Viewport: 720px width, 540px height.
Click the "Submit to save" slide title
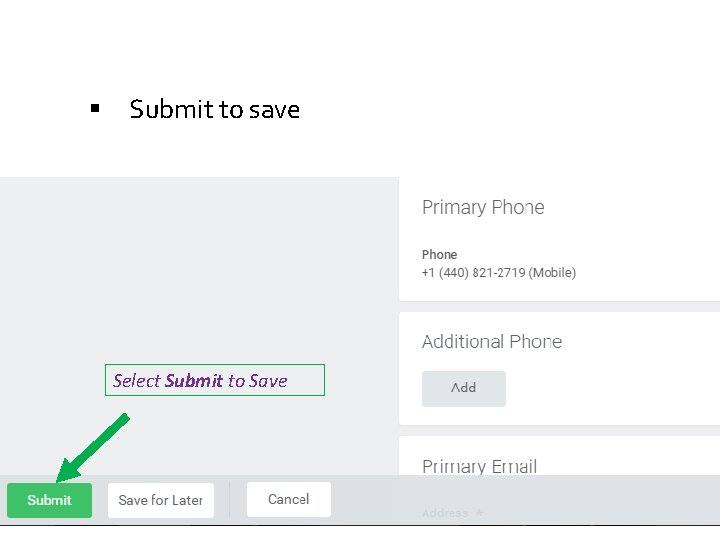point(215,109)
